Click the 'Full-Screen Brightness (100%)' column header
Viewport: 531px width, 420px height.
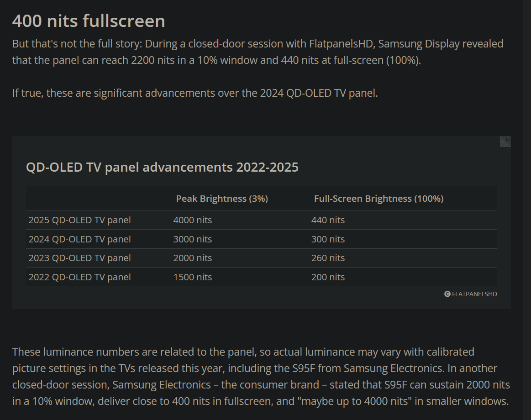379,199
